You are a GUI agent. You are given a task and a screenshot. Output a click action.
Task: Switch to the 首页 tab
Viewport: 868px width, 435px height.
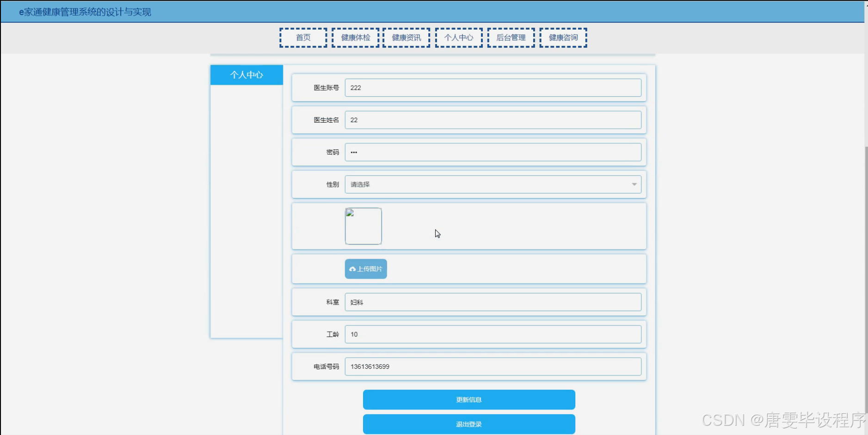click(x=303, y=37)
